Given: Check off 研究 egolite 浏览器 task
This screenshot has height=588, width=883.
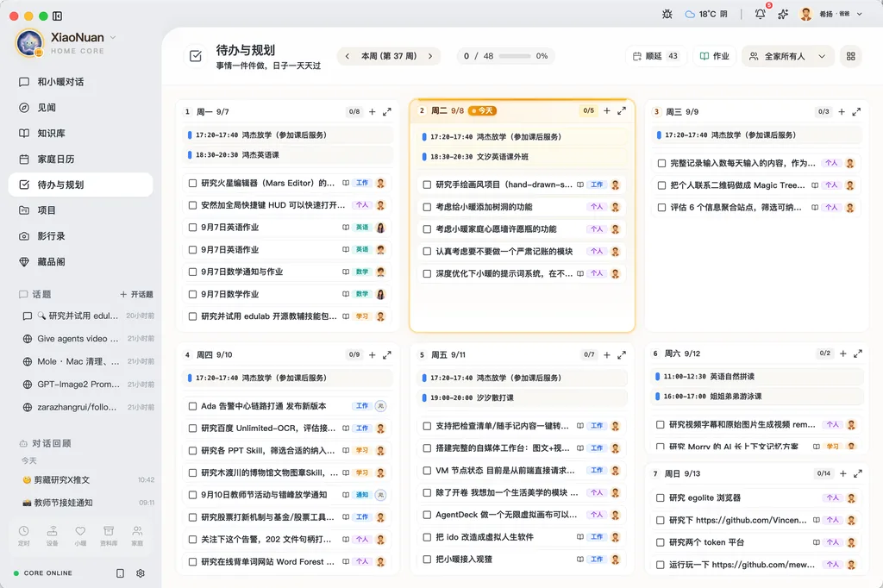Looking at the screenshot, I should pos(661,497).
